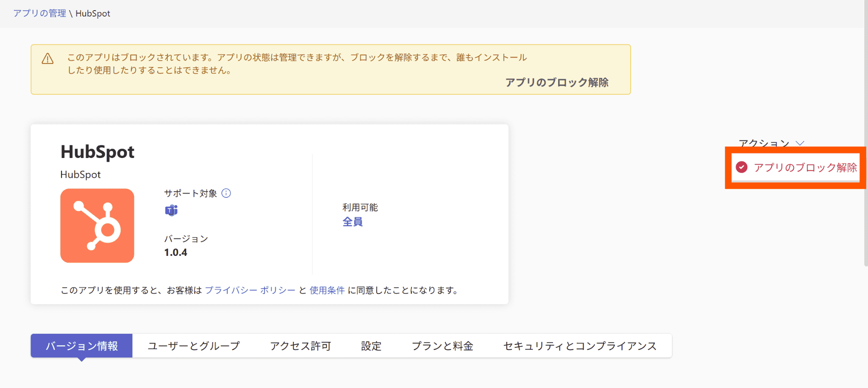
Task: Switch to the ユーザーとグループ tab
Action: click(x=194, y=346)
